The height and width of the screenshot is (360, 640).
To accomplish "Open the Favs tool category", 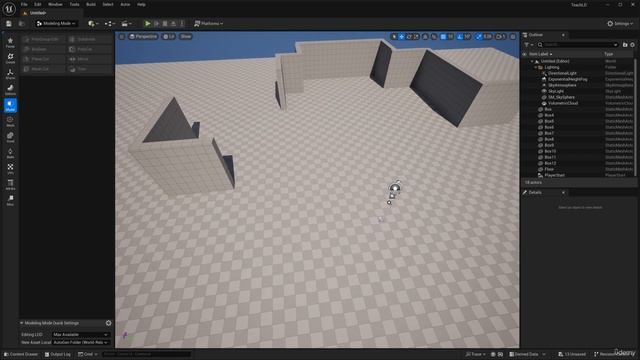I will tap(10, 42).
